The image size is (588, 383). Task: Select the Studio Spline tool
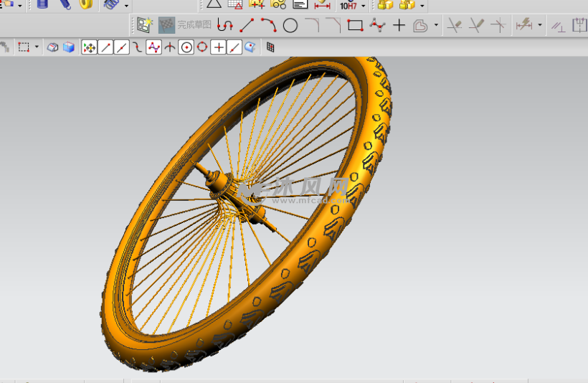377,25
